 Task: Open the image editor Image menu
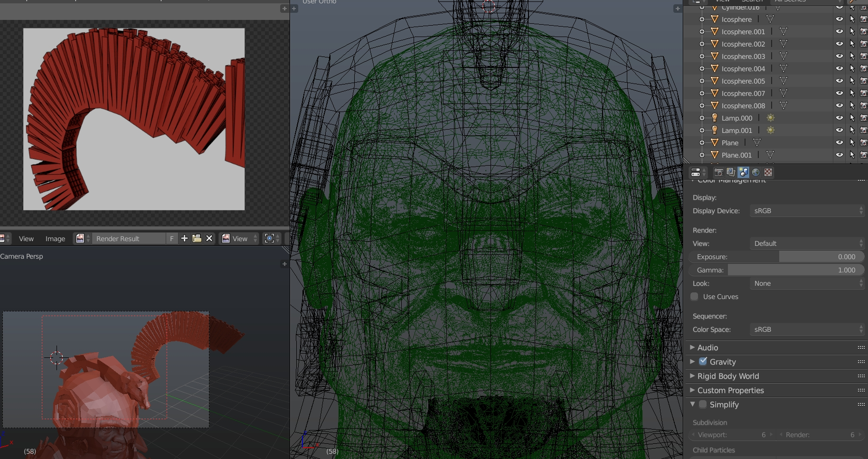[x=55, y=239]
